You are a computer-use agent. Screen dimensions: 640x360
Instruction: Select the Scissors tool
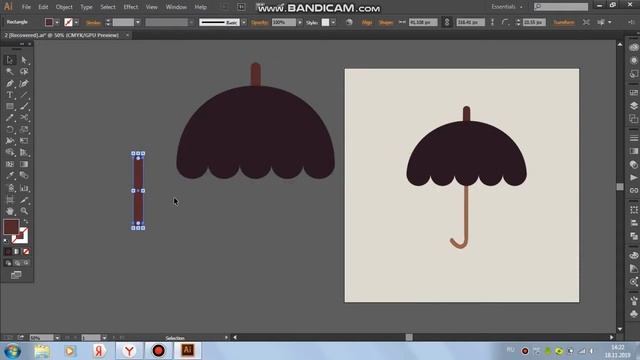coord(24,118)
